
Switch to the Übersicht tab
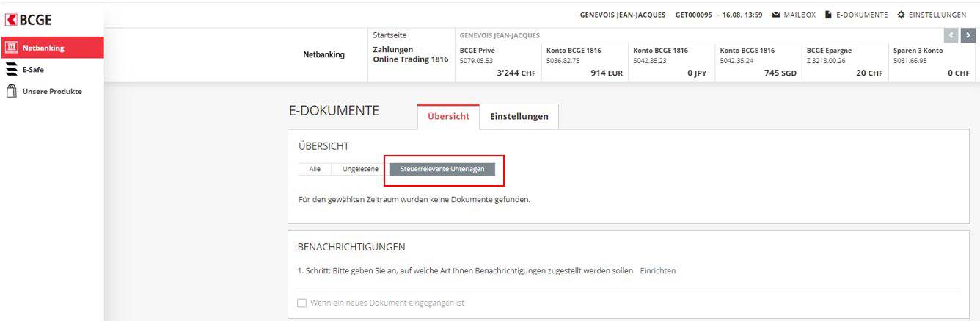point(448,116)
